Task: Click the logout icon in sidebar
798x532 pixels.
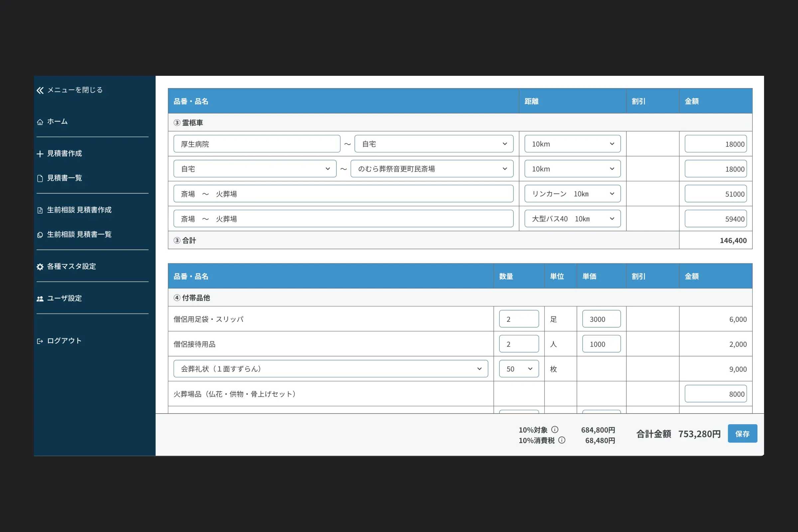Action: coord(40,341)
